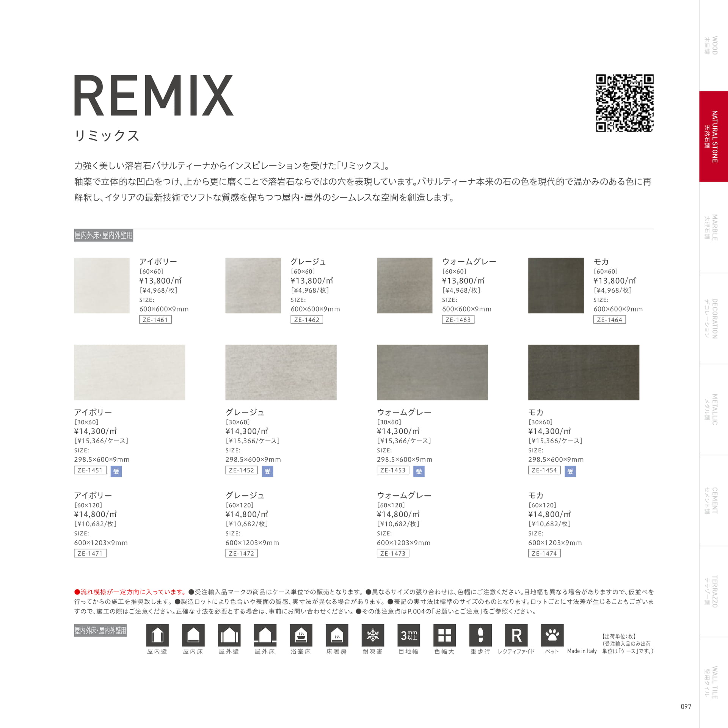Screen dimensions: 728x728
Task: Click the 耐凍害 snowflake icon
Action: tap(373, 635)
